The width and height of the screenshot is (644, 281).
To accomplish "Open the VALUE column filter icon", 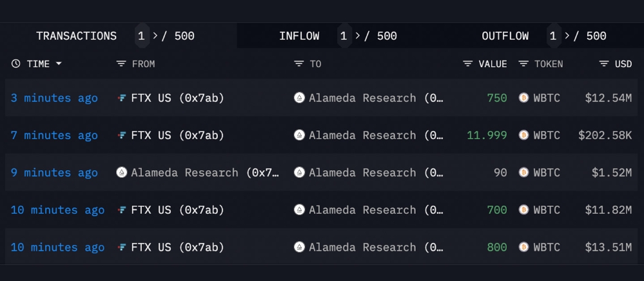I will coord(468,64).
